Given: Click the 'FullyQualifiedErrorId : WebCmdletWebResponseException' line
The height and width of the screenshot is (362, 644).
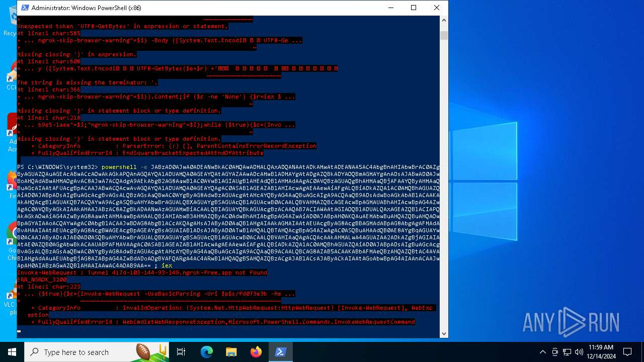Looking at the screenshot, I should pyautogui.click(x=223, y=322).
